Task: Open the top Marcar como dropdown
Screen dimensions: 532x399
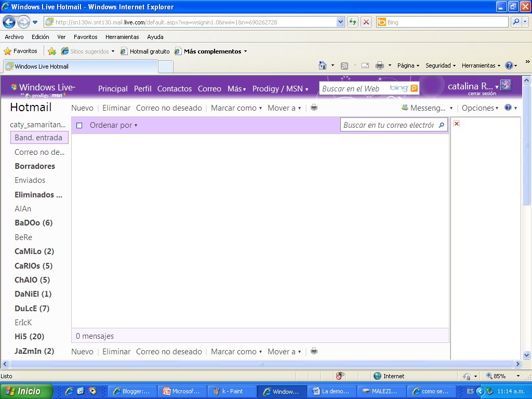Action: coord(236,108)
